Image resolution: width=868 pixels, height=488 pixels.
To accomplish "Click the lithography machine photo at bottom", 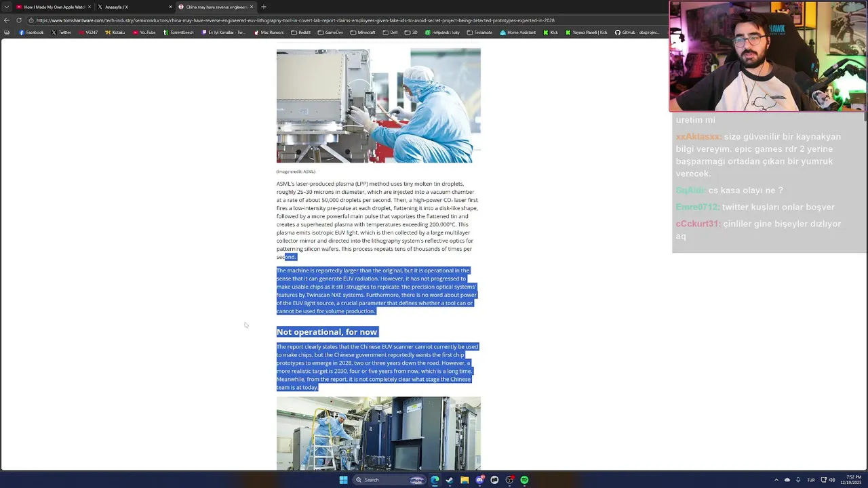I will [378, 433].
